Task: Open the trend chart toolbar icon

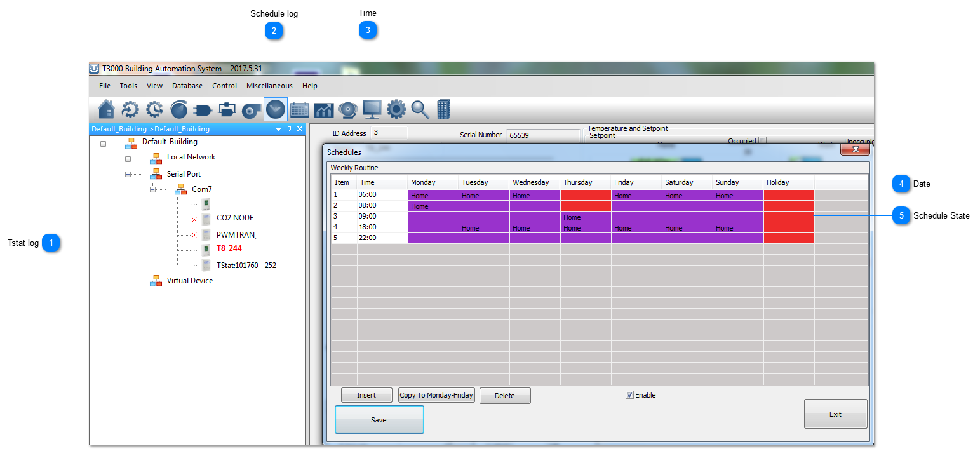Action: 324,111
